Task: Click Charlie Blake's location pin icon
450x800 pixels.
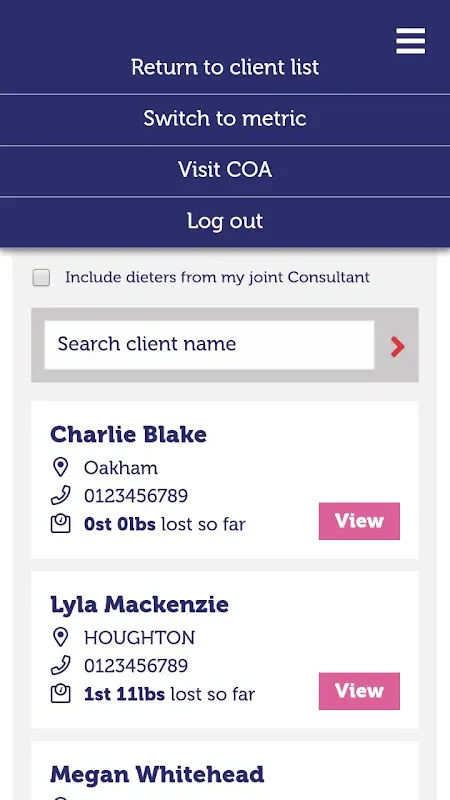Action: tap(60, 467)
